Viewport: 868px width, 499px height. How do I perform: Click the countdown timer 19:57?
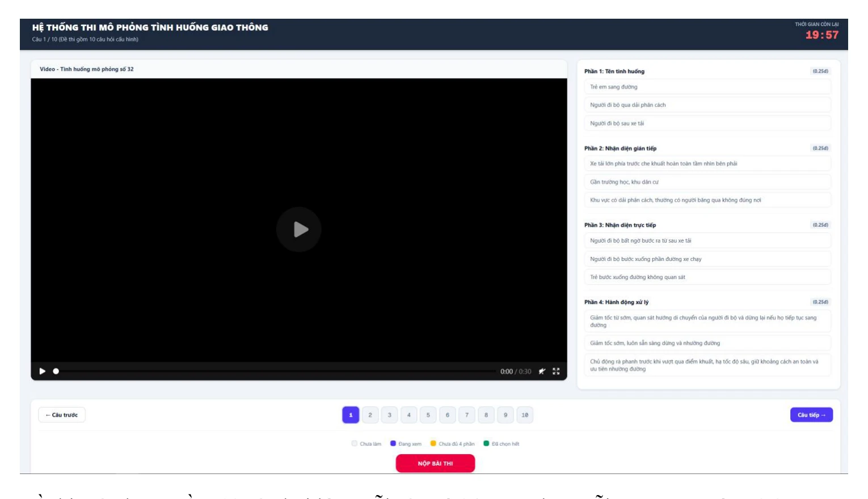tap(822, 35)
